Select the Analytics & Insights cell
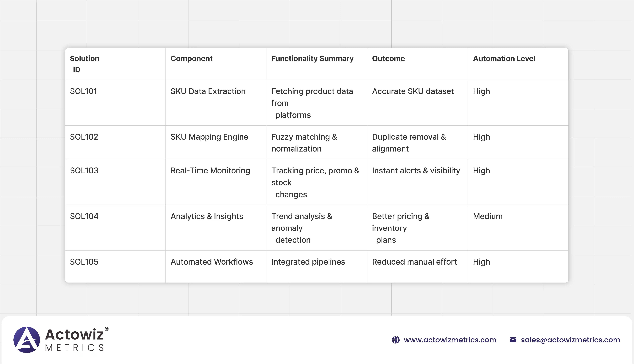This screenshot has height=364, width=634. pos(207,216)
